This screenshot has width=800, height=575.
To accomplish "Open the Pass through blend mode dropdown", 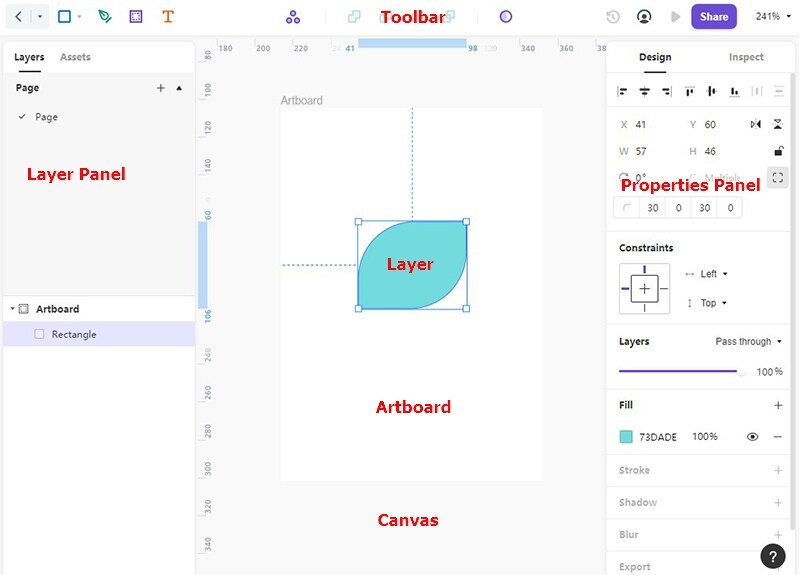I will tap(748, 341).
